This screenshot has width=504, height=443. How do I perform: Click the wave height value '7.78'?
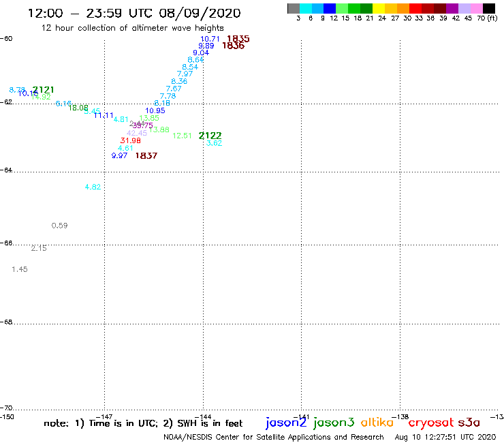pyautogui.click(x=168, y=96)
